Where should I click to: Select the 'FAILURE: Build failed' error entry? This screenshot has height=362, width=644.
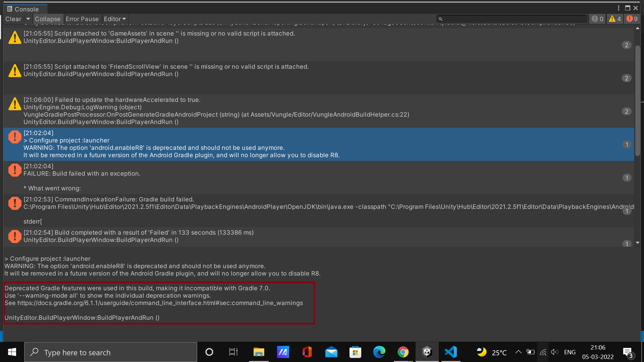[319, 177]
